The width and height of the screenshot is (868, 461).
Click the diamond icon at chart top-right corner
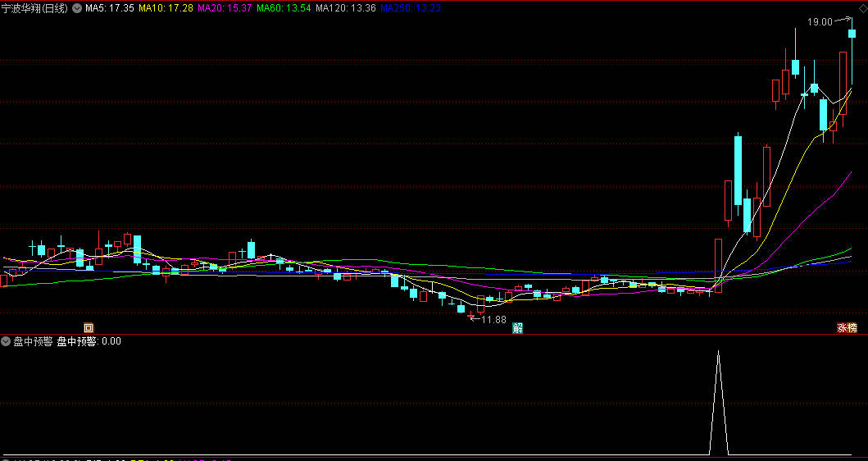coord(862,7)
